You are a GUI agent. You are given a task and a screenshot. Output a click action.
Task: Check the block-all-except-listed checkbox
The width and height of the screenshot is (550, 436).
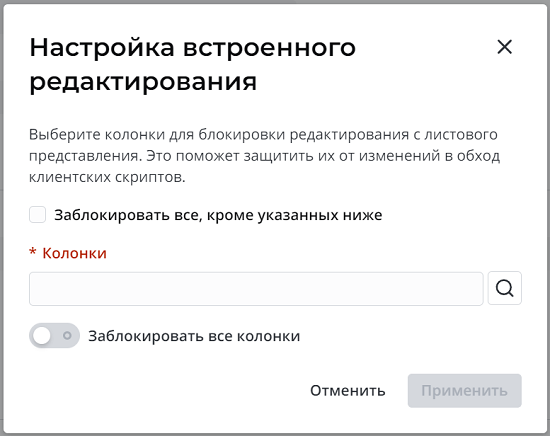point(38,215)
